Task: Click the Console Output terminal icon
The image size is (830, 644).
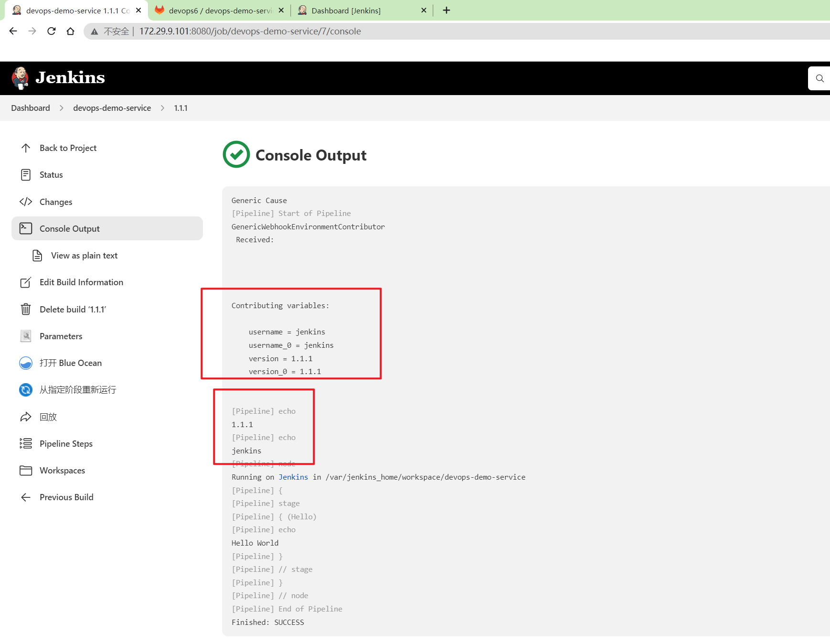Action: pos(26,228)
